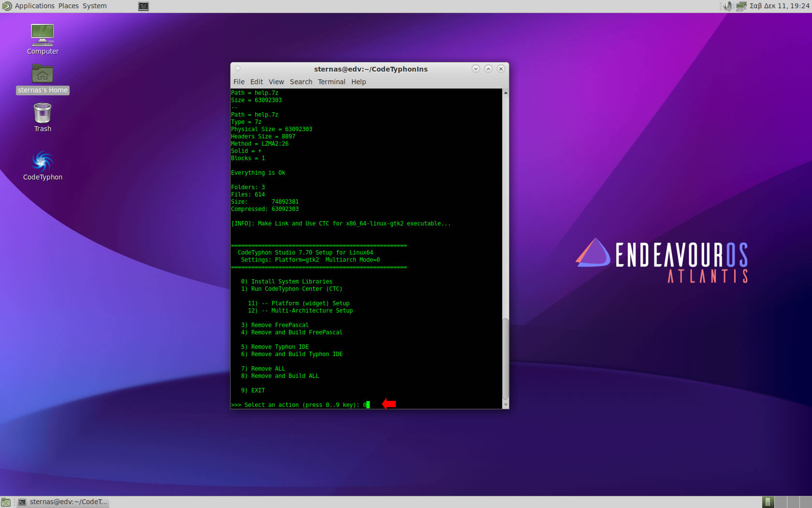This screenshot has width=812, height=508.
Task: Open the System menu
Action: tap(95, 6)
